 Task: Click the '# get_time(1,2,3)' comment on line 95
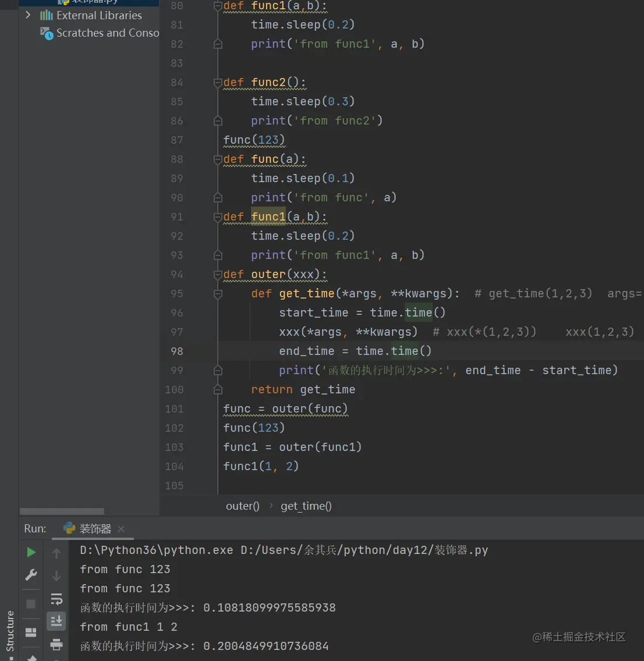[x=533, y=293]
